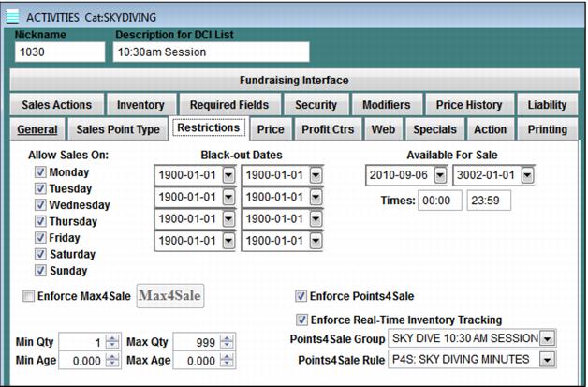
Task: Switch to the Action tab
Action: click(490, 129)
